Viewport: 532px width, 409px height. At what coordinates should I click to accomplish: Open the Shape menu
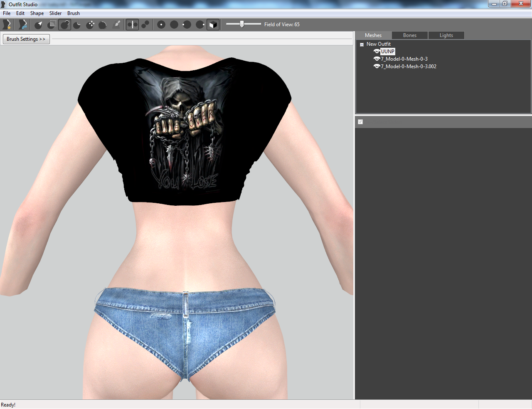tap(37, 13)
